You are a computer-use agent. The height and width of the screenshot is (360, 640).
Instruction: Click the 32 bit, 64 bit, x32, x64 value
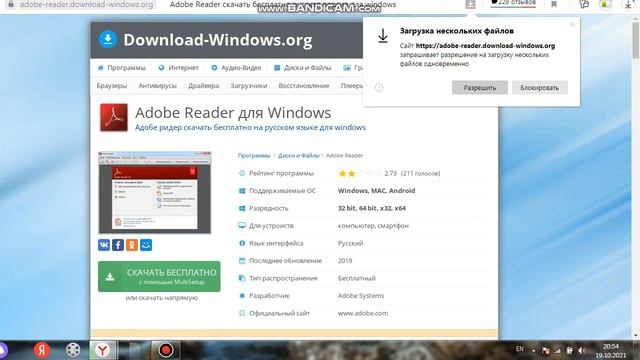(371, 208)
